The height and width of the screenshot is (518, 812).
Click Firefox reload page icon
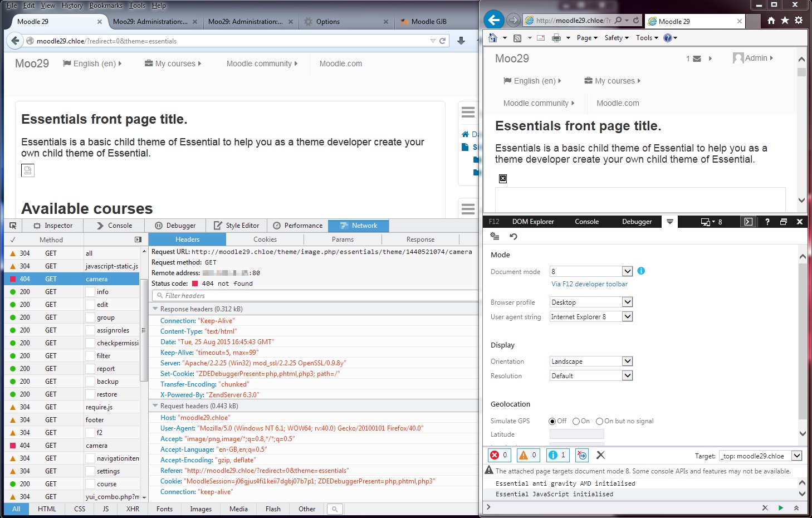click(443, 41)
